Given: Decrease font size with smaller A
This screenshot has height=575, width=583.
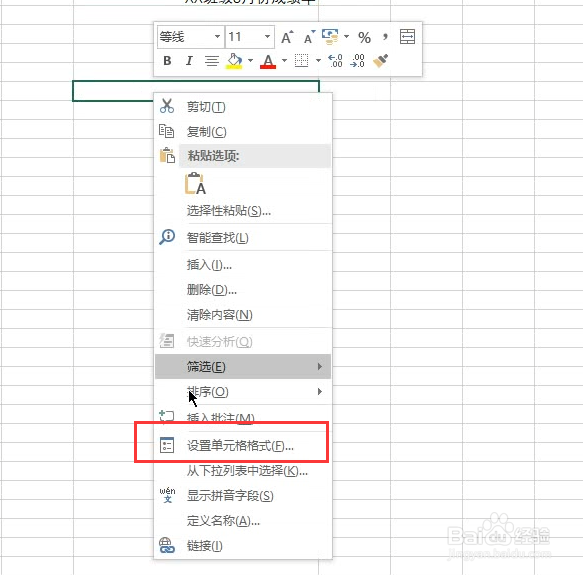Looking at the screenshot, I should click(x=309, y=37).
